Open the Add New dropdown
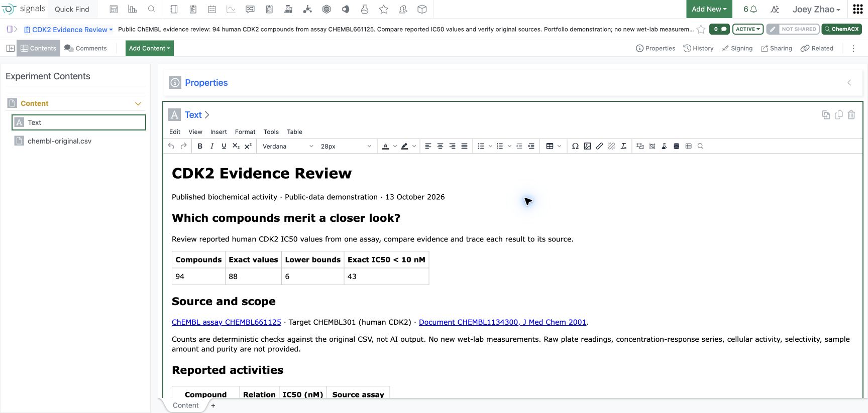Image resolution: width=868 pixels, height=413 pixels. [x=709, y=9]
